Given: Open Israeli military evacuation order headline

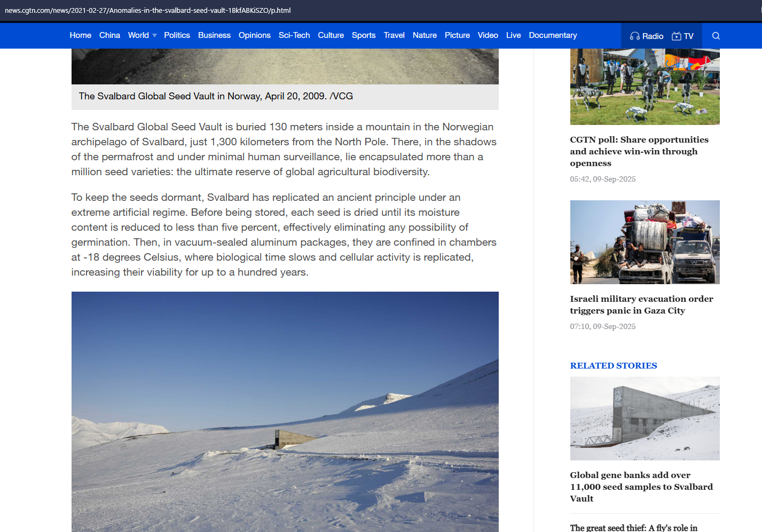Looking at the screenshot, I should [641, 304].
